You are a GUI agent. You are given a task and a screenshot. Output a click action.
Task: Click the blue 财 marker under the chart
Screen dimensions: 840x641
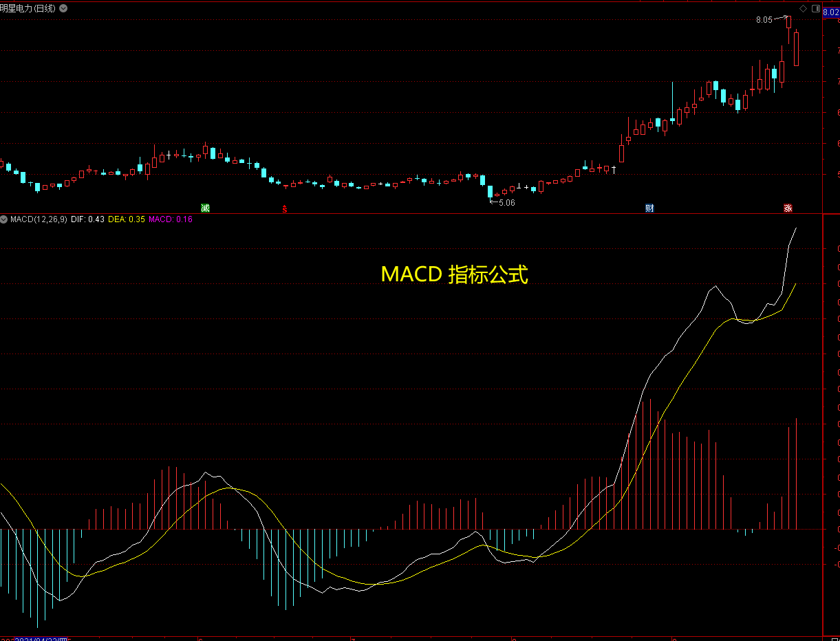(649, 207)
